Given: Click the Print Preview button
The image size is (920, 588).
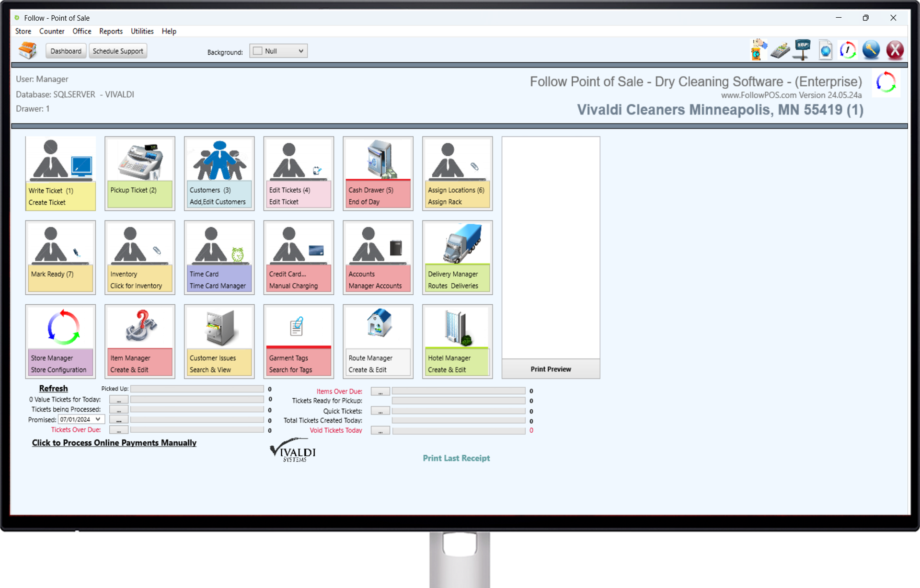Looking at the screenshot, I should pyautogui.click(x=551, y=369).
